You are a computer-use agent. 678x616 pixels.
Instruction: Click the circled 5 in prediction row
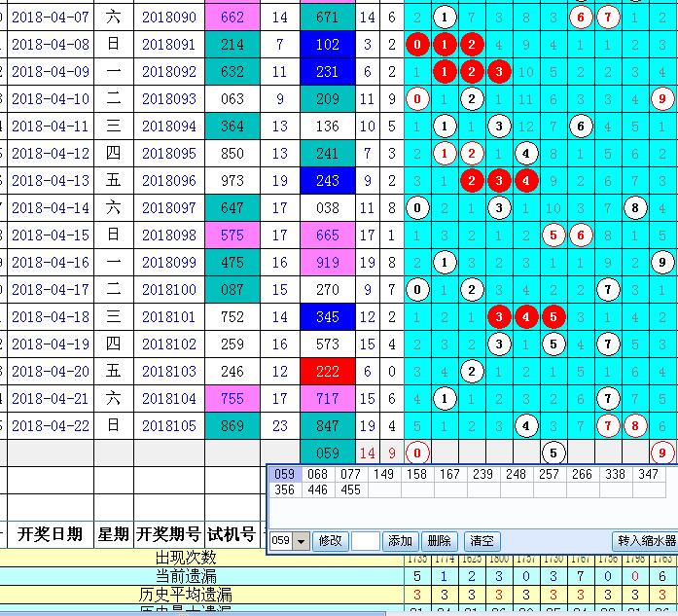553,452
